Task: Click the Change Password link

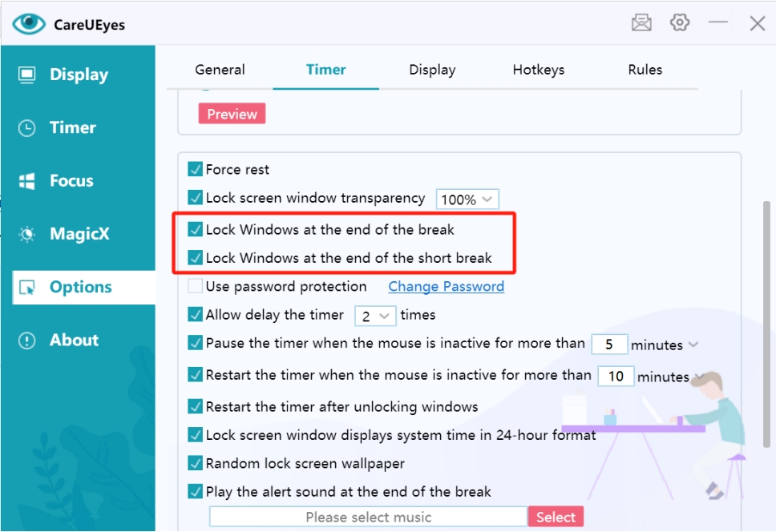Action: (x=446, y=287)
